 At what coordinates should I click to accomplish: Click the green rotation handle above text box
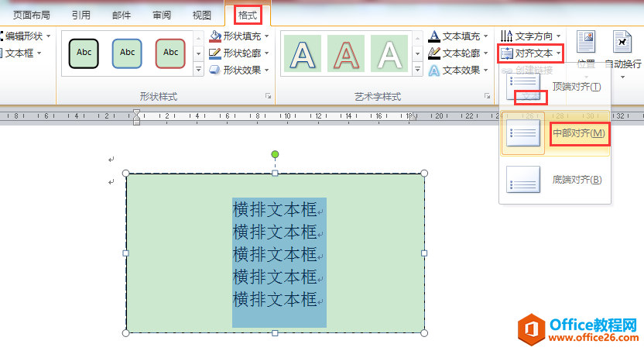(276, 154)
